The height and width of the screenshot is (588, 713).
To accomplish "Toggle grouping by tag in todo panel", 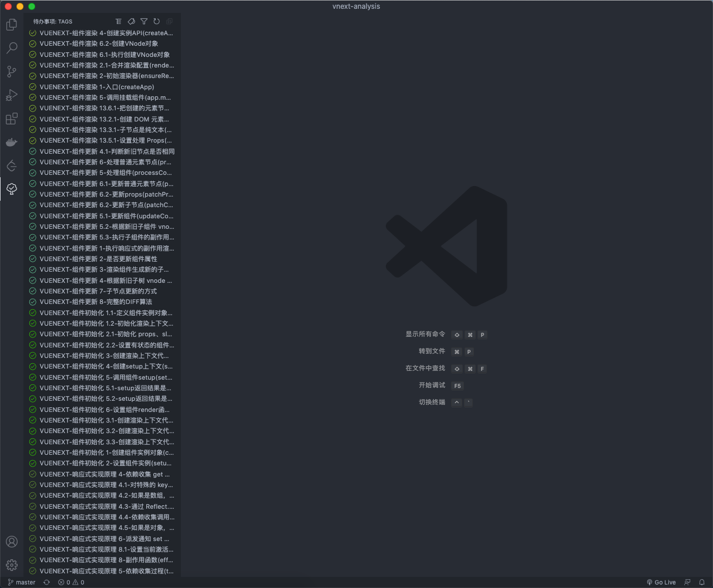I will pyautogui.click(x=132, y=21).
